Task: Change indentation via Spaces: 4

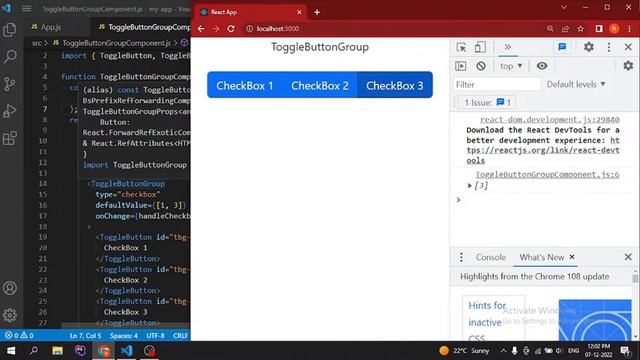Action: (x=124, y=336)
